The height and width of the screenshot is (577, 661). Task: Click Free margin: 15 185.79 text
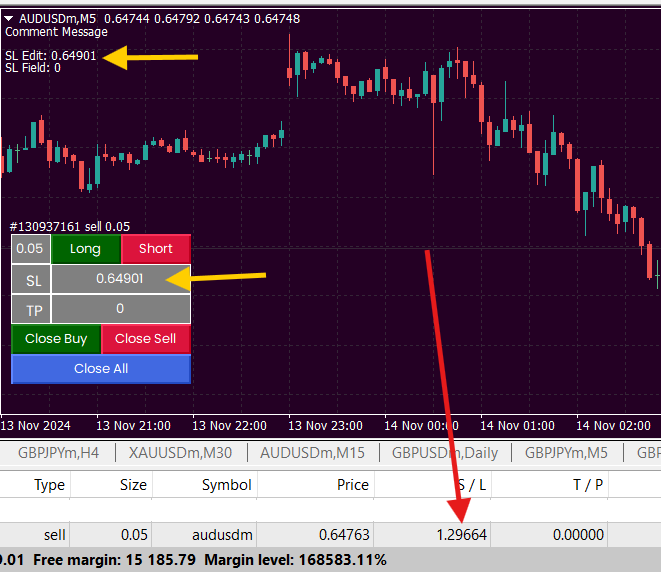click(114, 560)
